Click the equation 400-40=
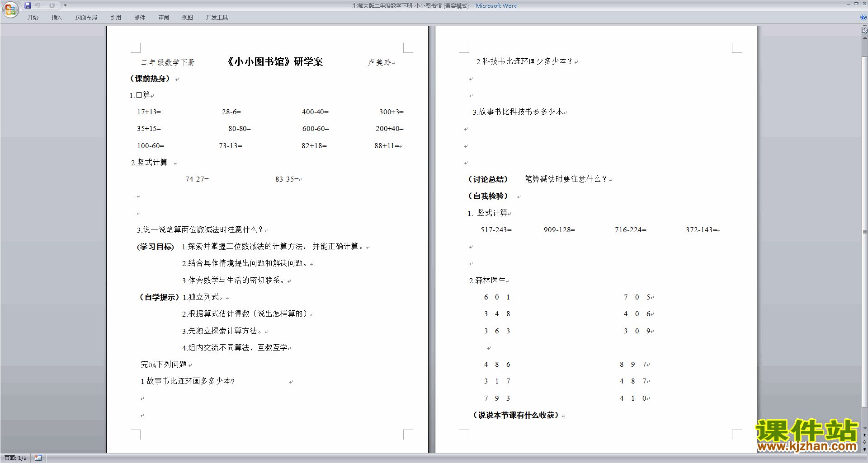The height and width of the screenshot is (463, 868). pyautogui.click(x=315, y=112)
